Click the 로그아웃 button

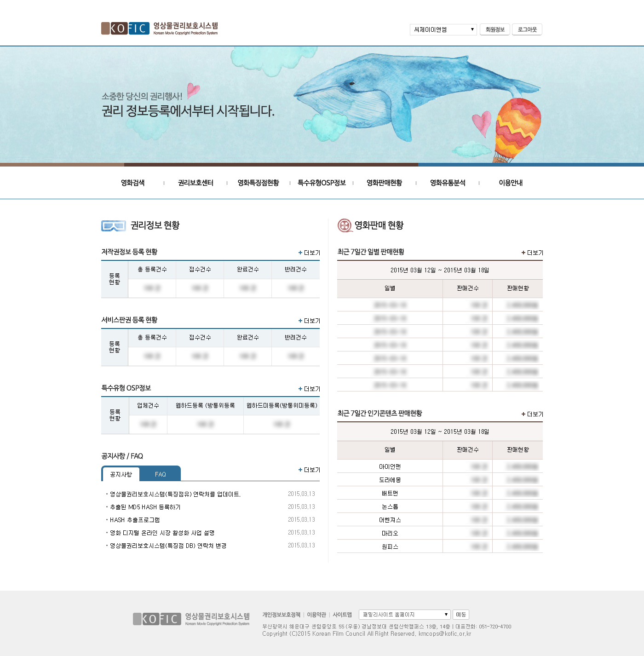tap(527, 29)
